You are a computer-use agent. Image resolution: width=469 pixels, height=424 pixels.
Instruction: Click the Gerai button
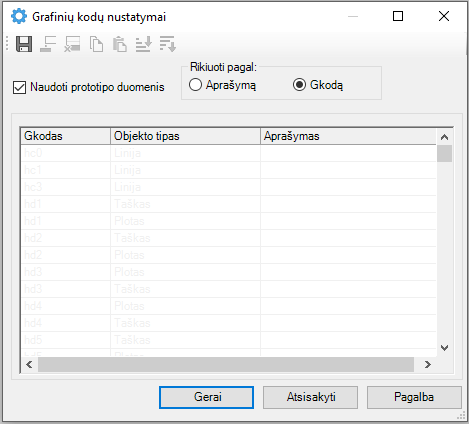[x=206, y=397]
